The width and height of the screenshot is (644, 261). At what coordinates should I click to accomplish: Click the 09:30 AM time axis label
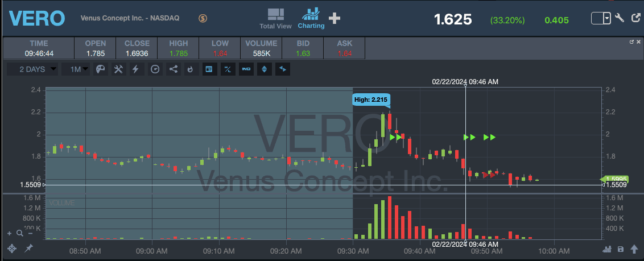click(x=352, y=251)
